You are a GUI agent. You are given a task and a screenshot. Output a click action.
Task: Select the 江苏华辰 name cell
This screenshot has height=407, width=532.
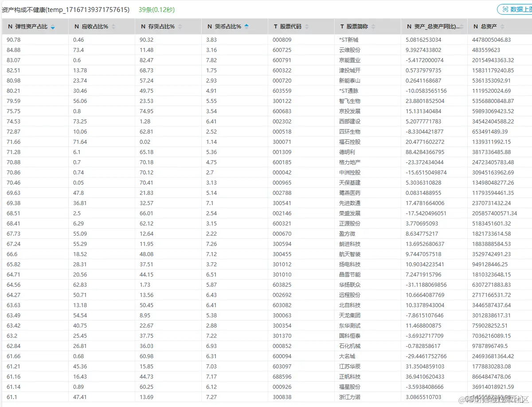tap(350, 367)
